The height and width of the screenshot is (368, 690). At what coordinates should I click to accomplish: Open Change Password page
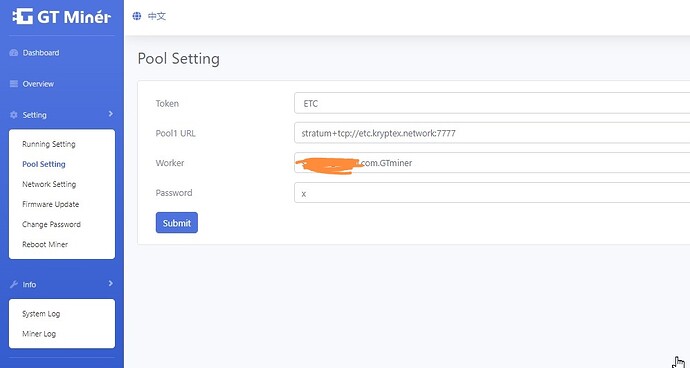(x=51, y=224)
